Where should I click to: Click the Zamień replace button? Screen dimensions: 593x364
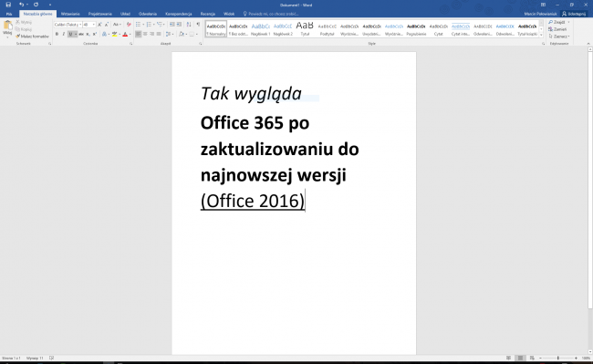557,29
